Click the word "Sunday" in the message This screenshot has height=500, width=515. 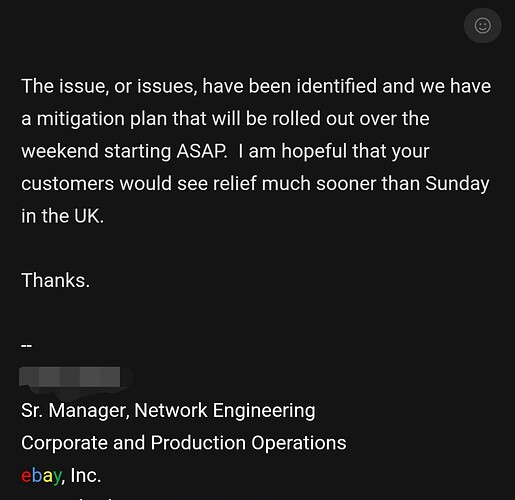(x=457, y=184)
